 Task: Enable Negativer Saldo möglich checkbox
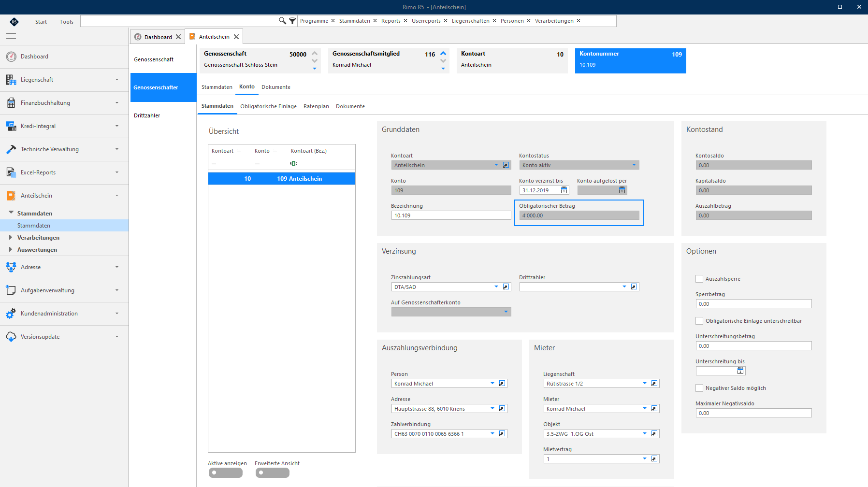[x=699, y=388]
